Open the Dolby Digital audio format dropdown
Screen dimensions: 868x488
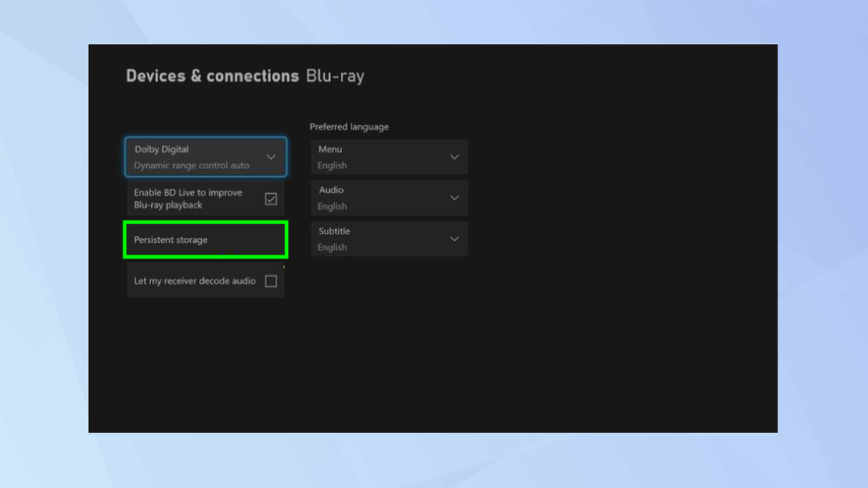[x=205, y=156]
